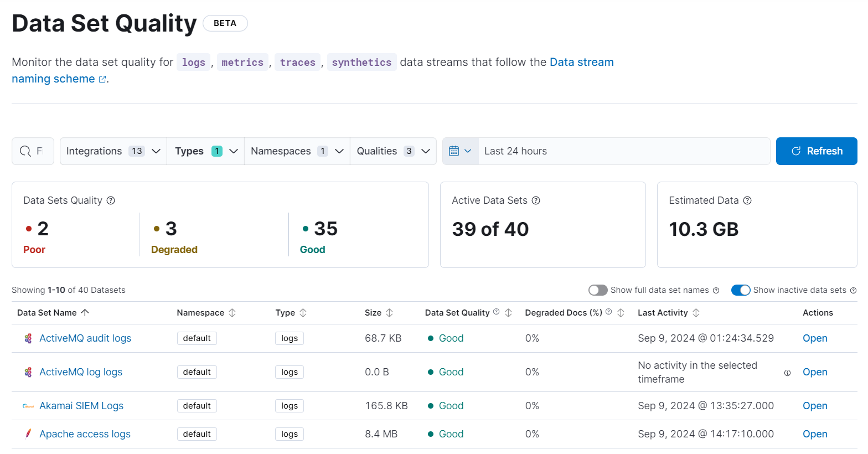Click the Degraded Docs column info icon
Viewport: 868px width, 454px height.
coord(609,312)
